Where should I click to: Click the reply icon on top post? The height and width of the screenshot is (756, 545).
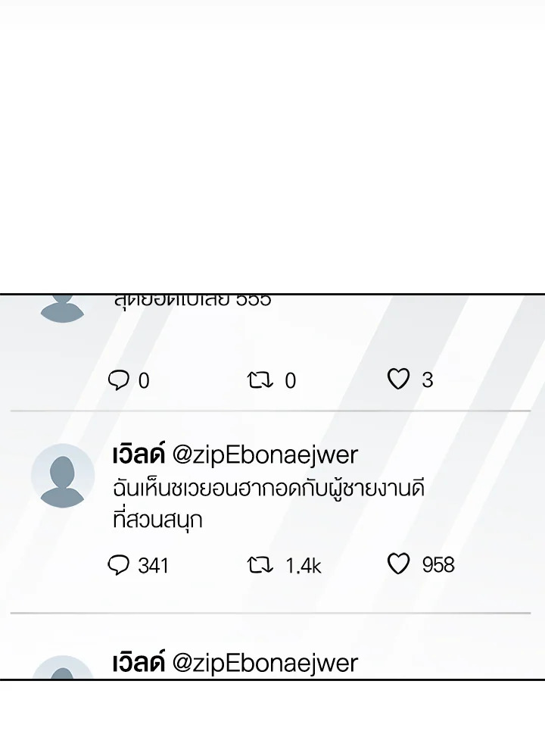(x=118, y=380)
